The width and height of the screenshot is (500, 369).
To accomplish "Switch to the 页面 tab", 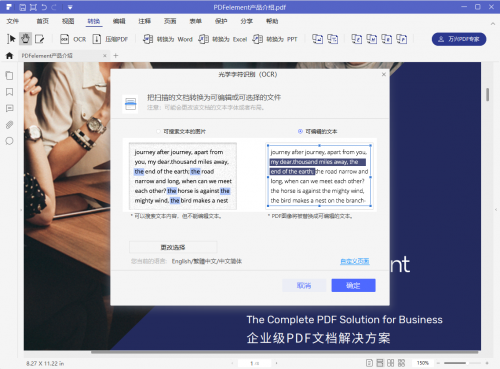I will click(x=170, y=21).
